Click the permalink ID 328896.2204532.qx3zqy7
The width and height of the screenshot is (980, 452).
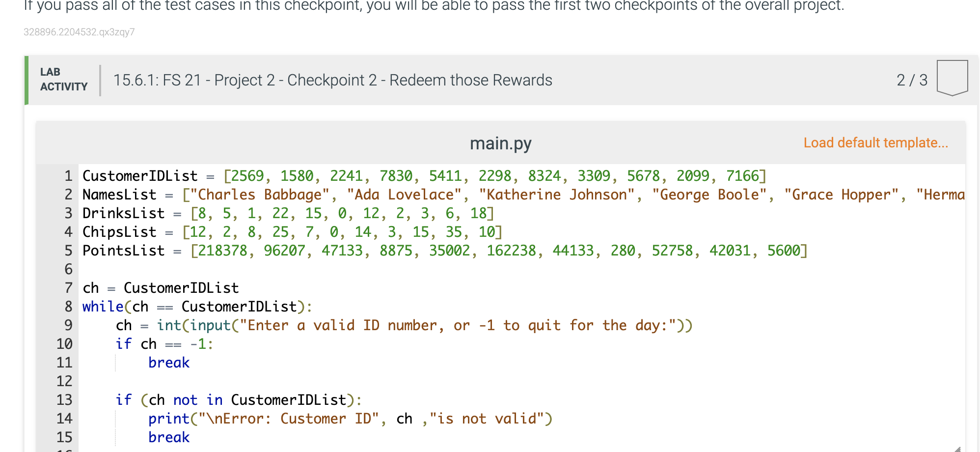(80, 32)
